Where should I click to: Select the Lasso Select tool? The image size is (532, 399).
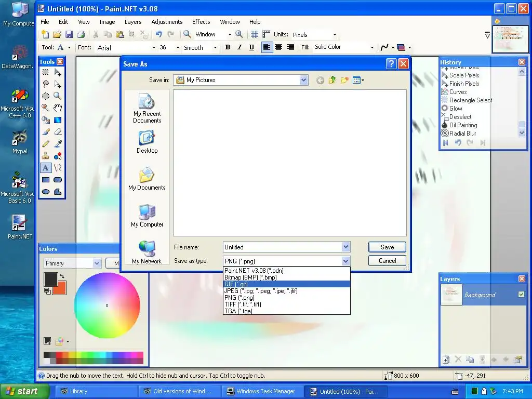point(46,84)
